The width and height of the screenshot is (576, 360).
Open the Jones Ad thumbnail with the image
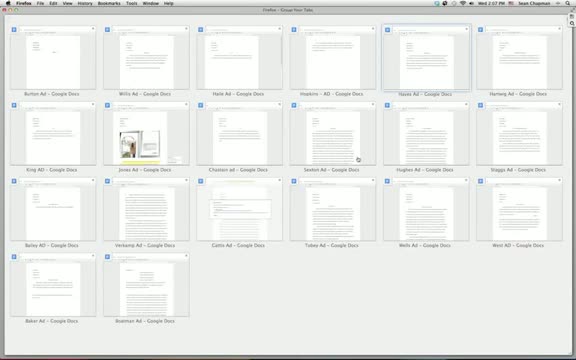pos(147,133)
